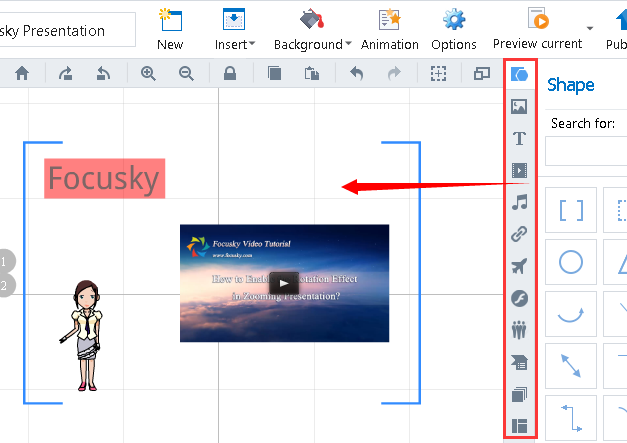Viewport: 627px width, 443px height.
Task: Choose the double-headed arrow shape
Action: coord(571,366)
